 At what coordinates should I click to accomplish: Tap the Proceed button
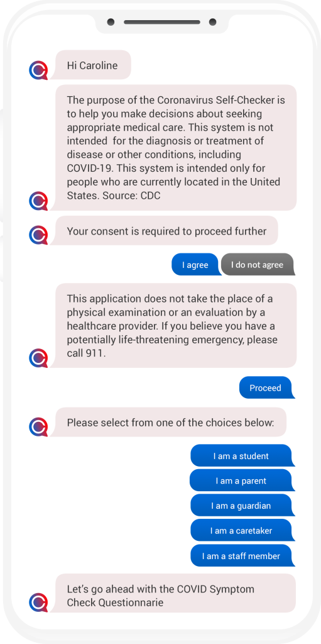click(267, 387)
